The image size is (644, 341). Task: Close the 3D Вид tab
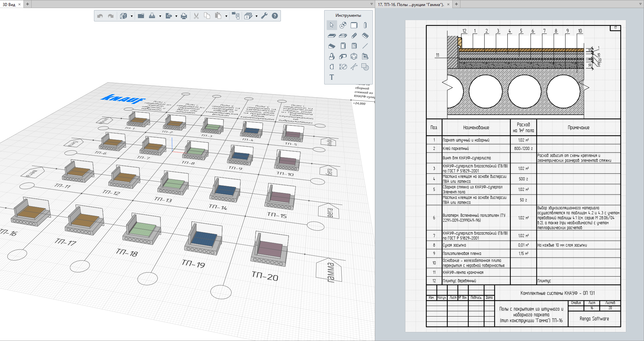[x=19, y=4]
